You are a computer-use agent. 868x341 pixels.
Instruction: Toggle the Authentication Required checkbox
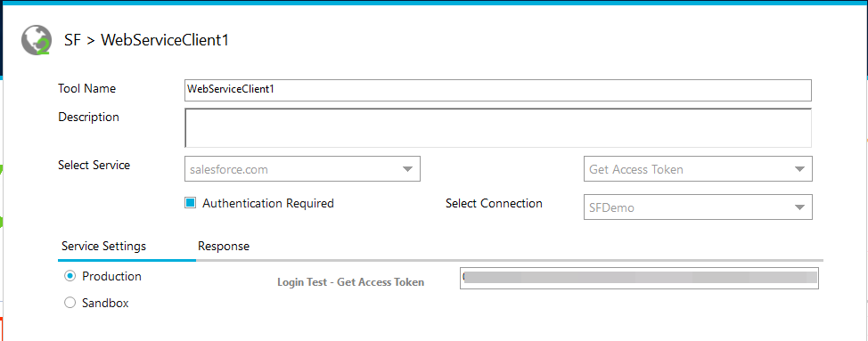[x=190, y=203]
